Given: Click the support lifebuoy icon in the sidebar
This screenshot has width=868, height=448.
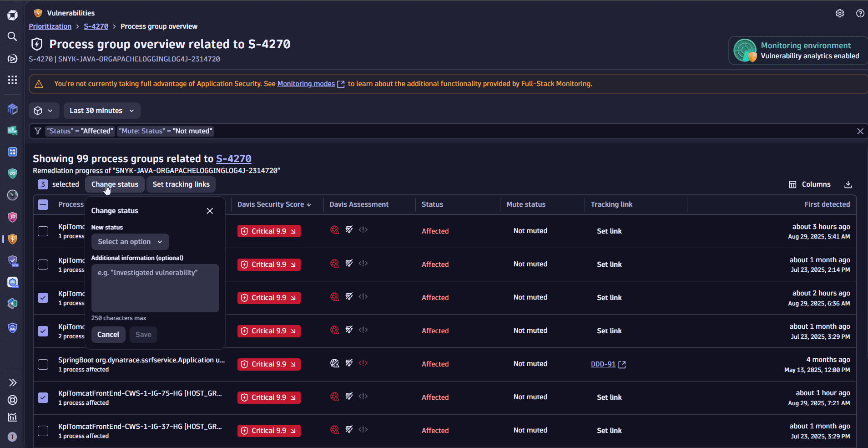Looking at the screenshot, I should (x=12, y=400).
